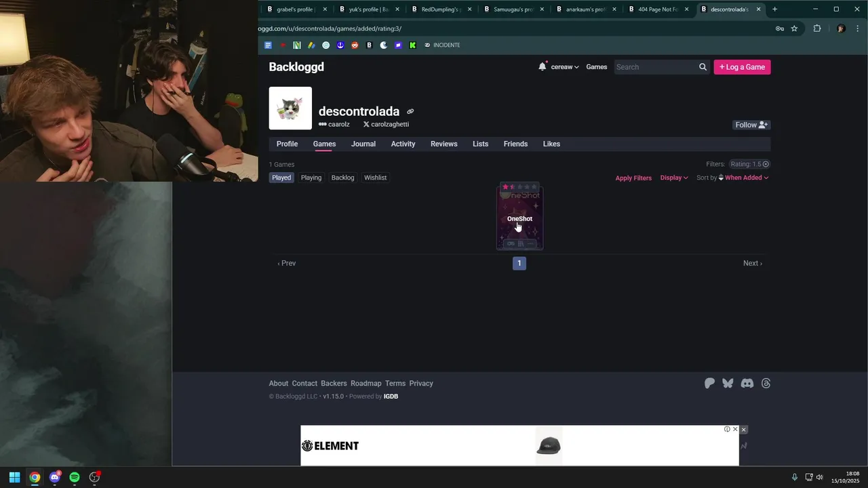Screen dimensions: 868x488
Task: Open the Discord taskbar icon
Action: click(x=55, y=477)
